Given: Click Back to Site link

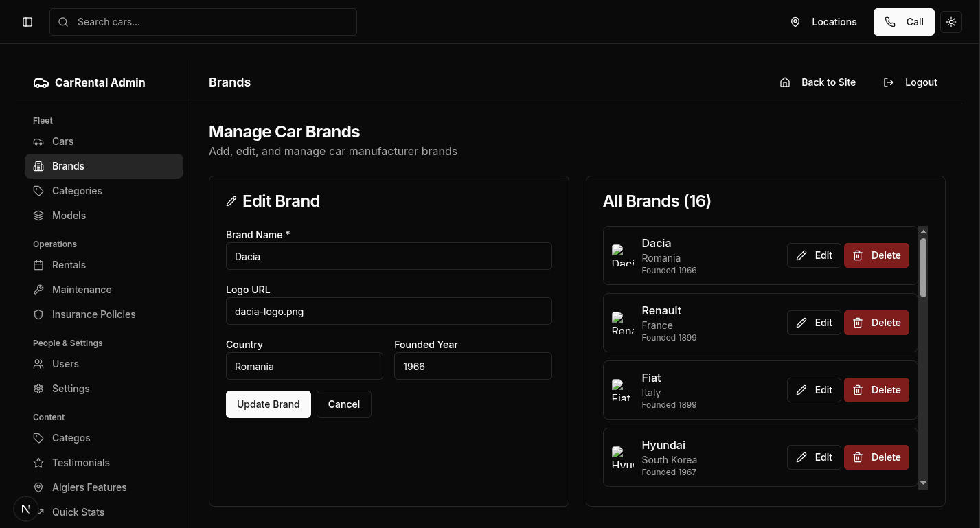Looking at the screenshot, I should point(818,82).
